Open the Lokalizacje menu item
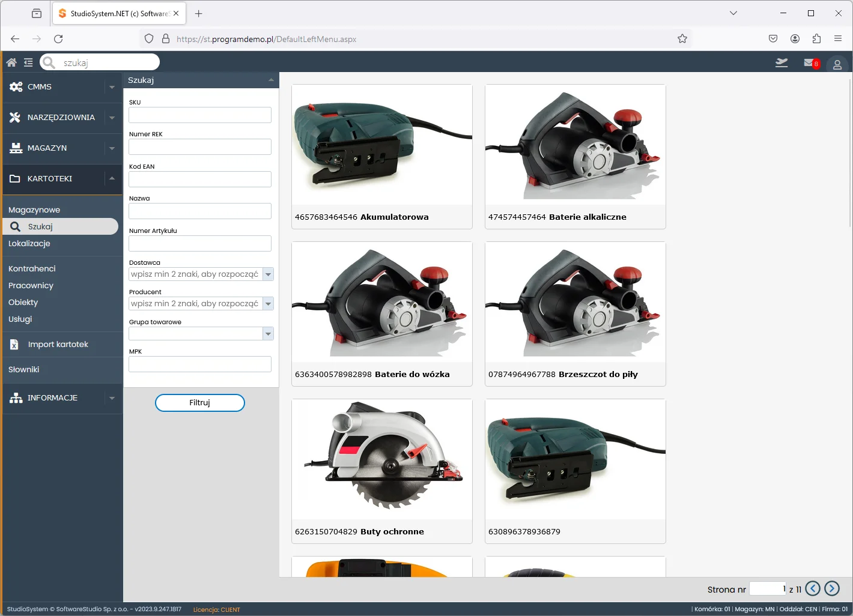Screen dimensions: 853x616 (29, 244)
